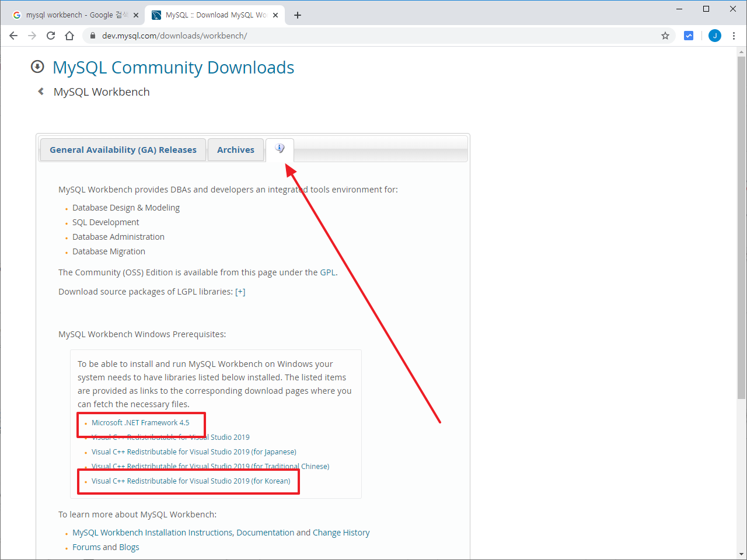Open Visual C++ Redistributable (for Traditional Chinese) link
747x560 pixels.
coord(210,467)
